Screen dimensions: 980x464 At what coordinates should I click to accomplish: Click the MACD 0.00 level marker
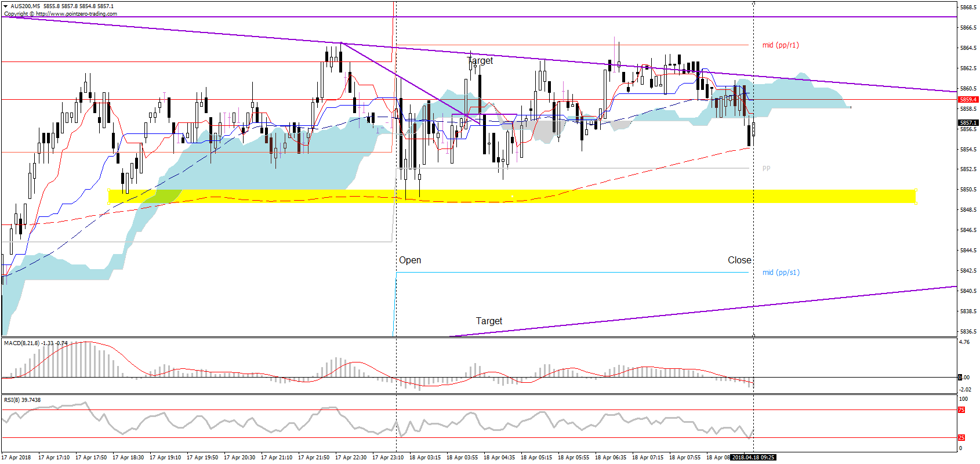tap(964, 377)
